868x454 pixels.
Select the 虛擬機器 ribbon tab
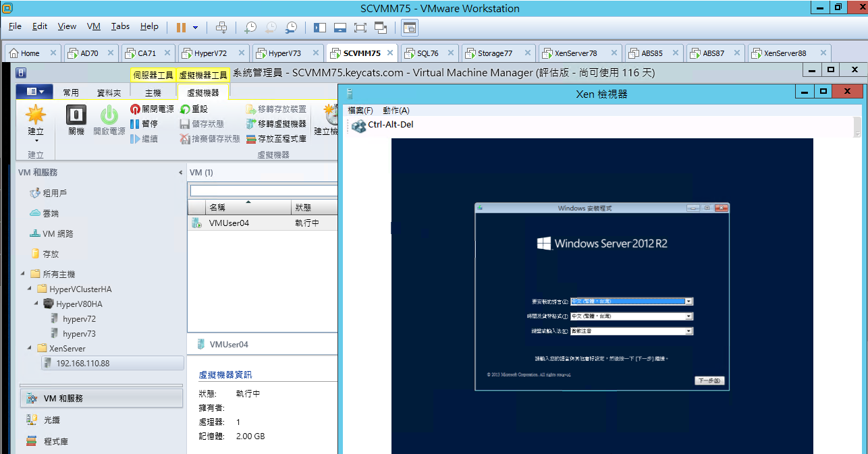pyautogui.click(x=203, y=92)
